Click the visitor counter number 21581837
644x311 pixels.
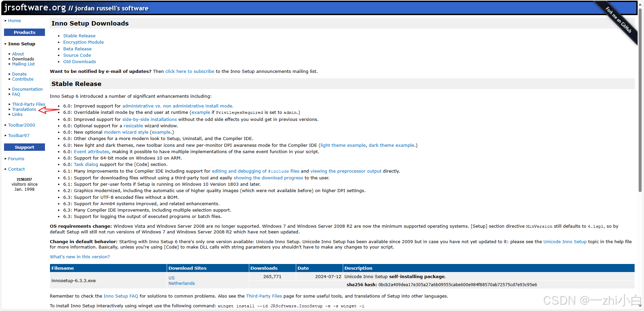[x=24, y=179]
